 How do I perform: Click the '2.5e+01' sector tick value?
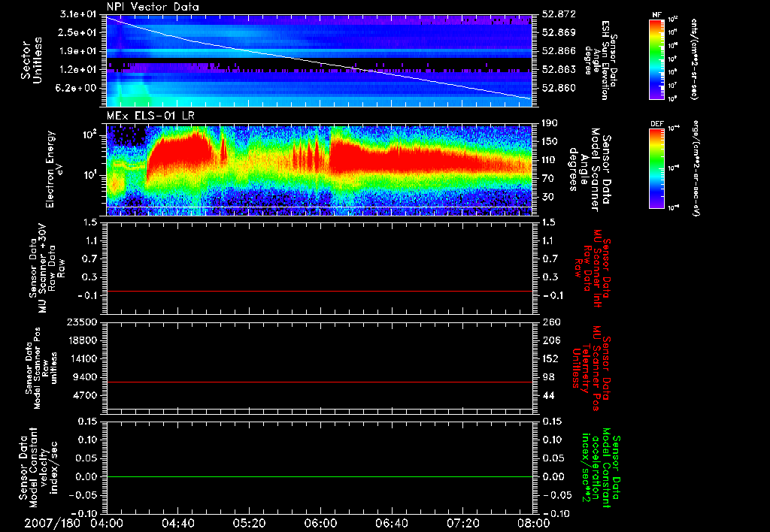tap(77, 32)
